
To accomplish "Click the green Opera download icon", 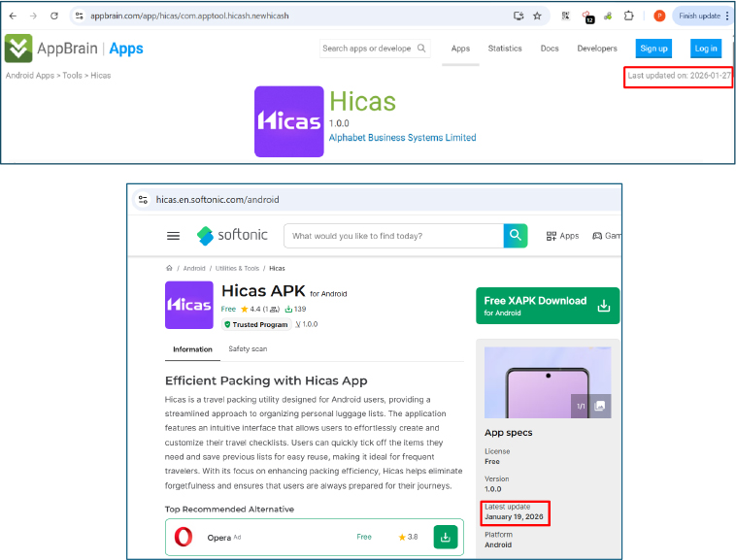I will click(445, 537).
